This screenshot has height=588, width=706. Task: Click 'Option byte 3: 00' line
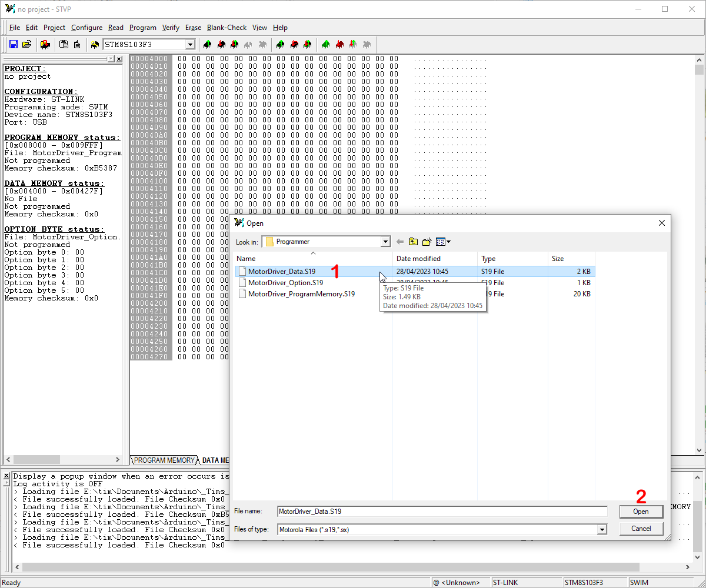click(44, 275)
